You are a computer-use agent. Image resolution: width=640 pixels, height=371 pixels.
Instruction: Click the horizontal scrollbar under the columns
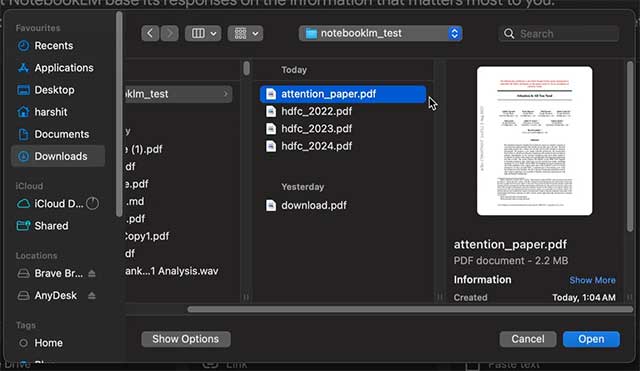[x=410, y=309]
